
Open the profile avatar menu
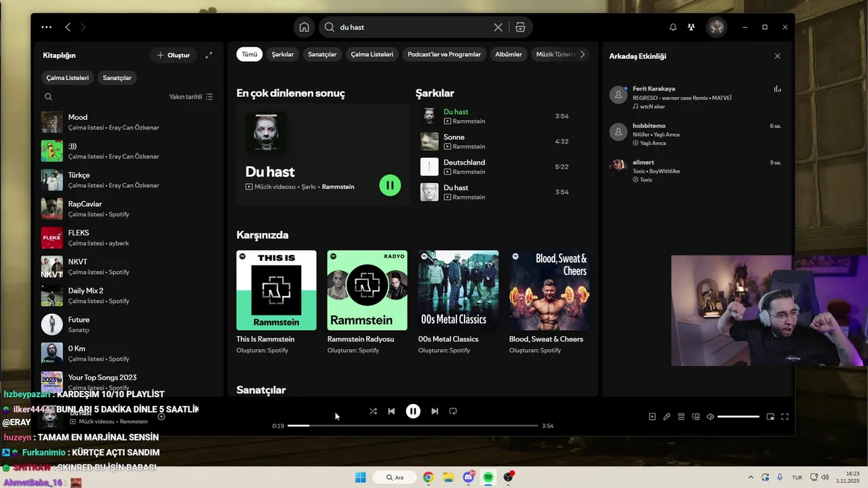pos(717,27)
